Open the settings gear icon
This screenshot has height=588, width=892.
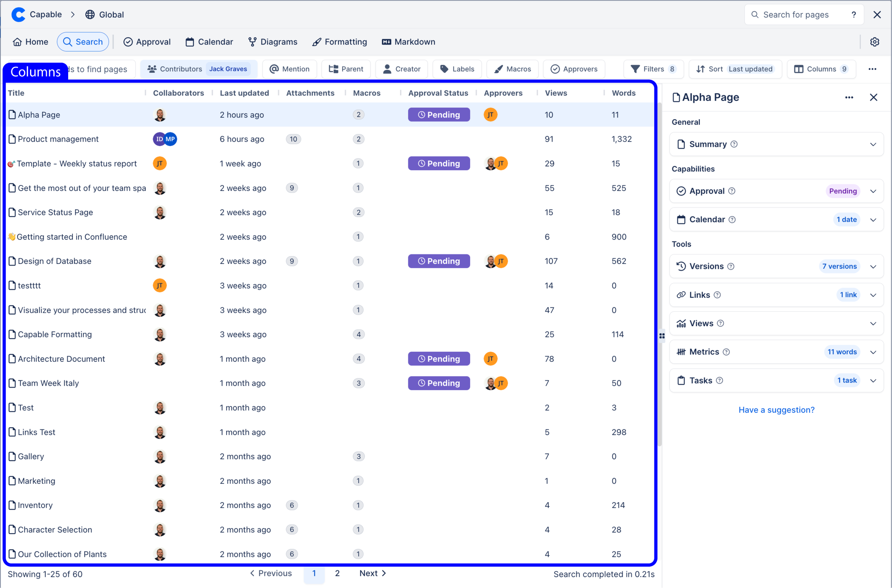[874, 42]
